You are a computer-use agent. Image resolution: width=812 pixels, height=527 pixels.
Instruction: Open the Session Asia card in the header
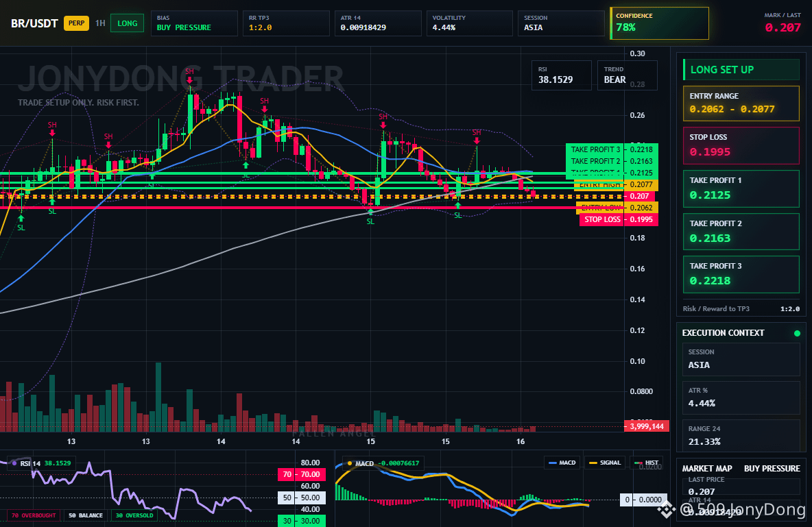[x=561, y=23]
